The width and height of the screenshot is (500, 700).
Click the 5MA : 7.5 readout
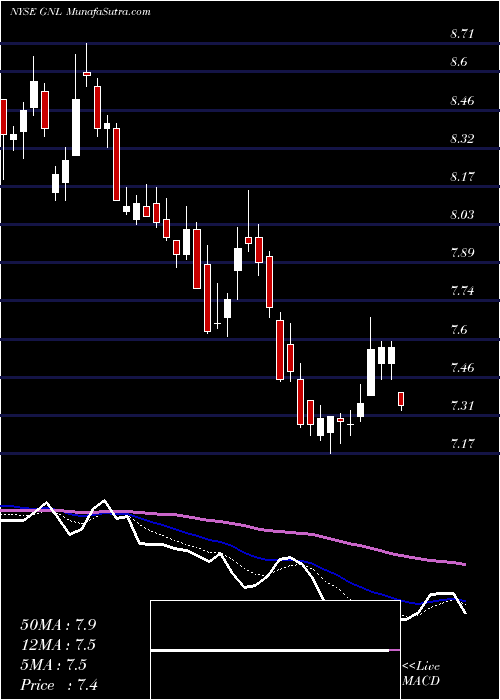[x=54, y=665]
